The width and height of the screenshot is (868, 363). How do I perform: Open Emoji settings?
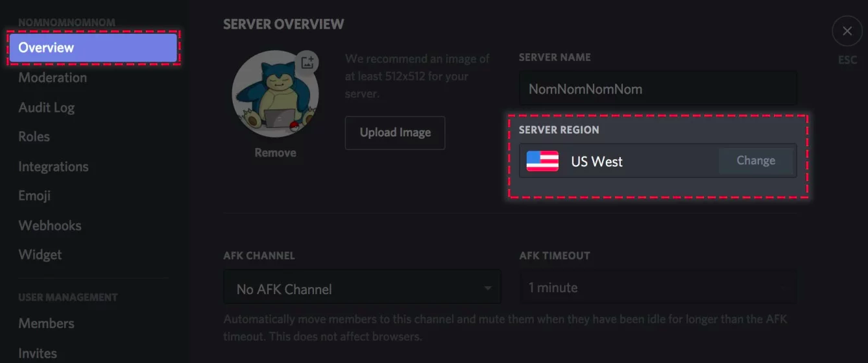pyautogui.click(x=34, y=195)
